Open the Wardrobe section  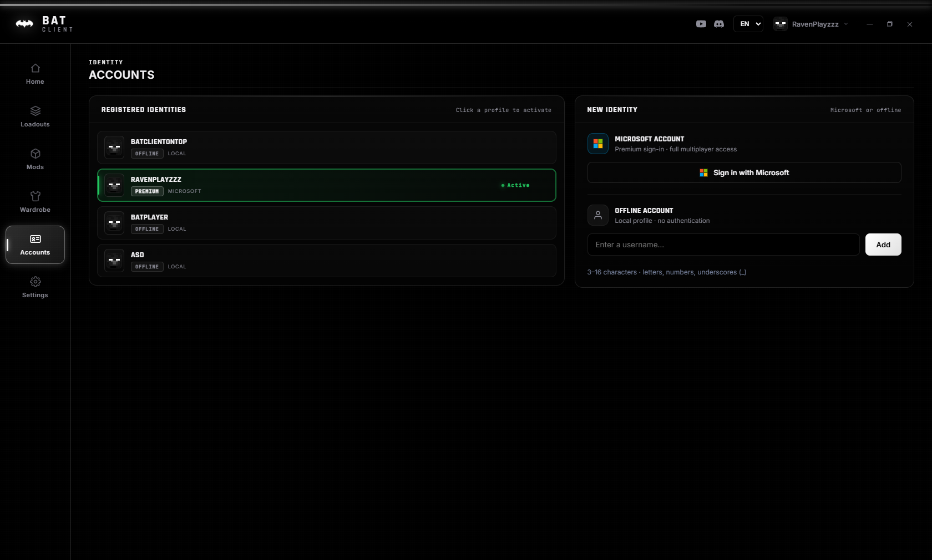point(35,202)
